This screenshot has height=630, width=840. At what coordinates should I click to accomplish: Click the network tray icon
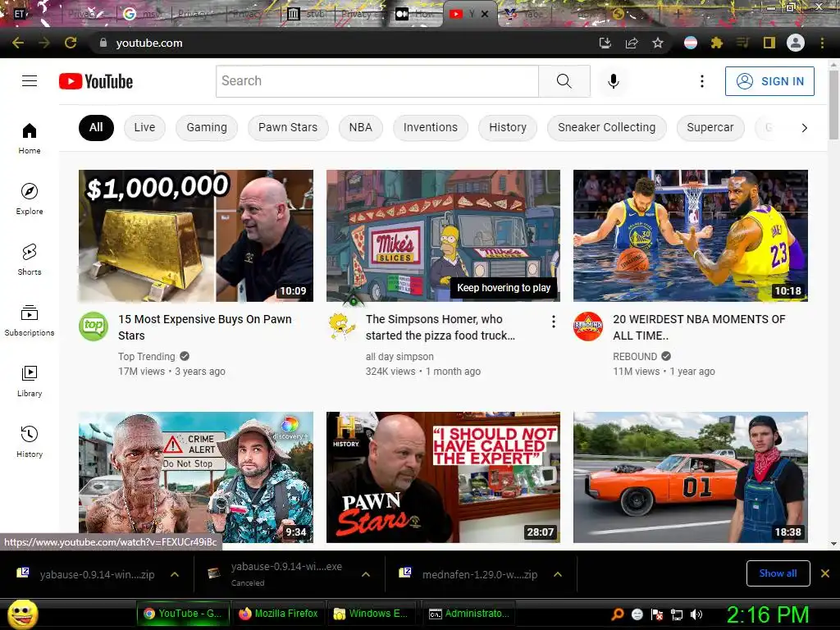click(x=677, y=614)
